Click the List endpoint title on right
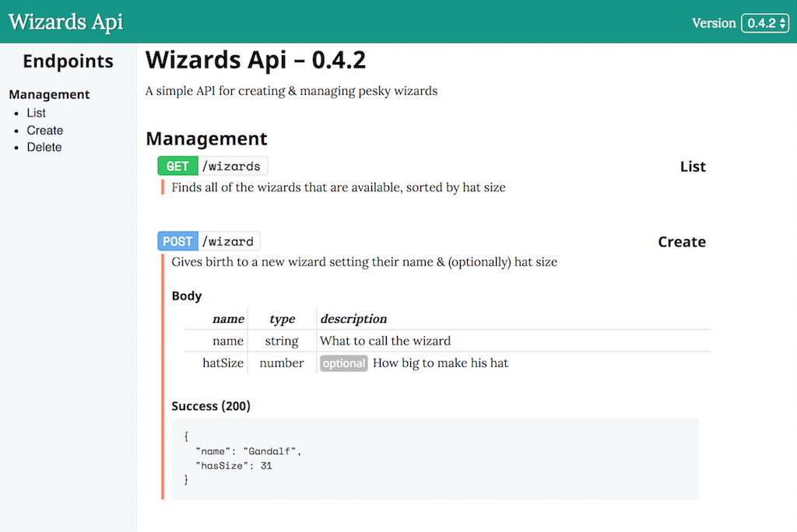Image resolution: width=797 pixels, height=532 pixels. (x=693, y=166)
